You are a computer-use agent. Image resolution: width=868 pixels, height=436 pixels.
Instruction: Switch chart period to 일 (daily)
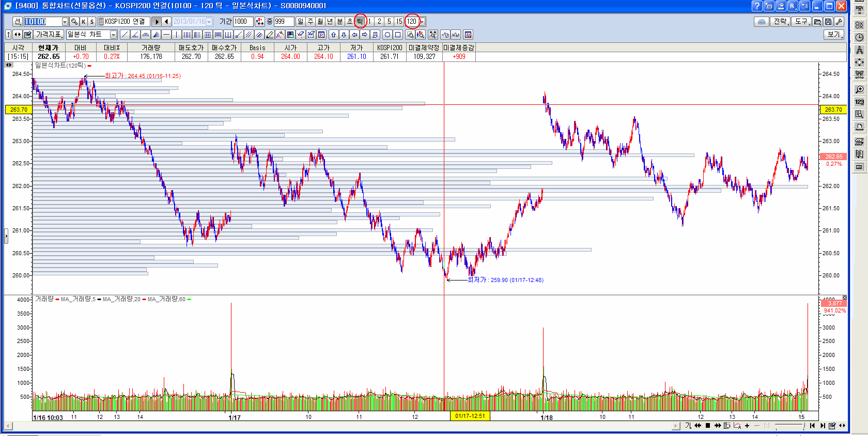pyautogui.click(x=300, y=22)
